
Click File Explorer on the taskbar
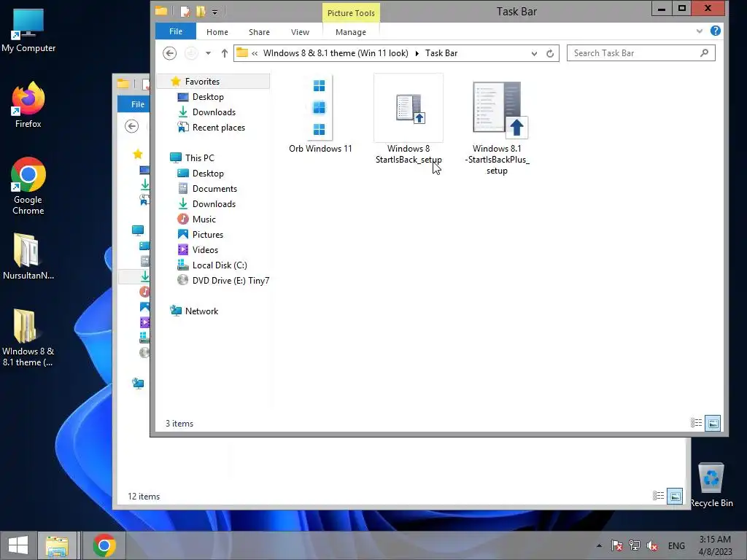click(57, 545)
